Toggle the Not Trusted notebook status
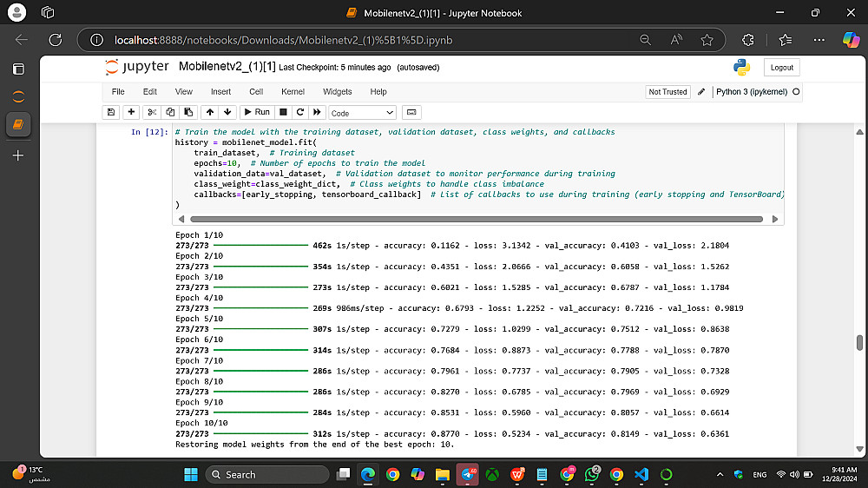 pos(667,91)
